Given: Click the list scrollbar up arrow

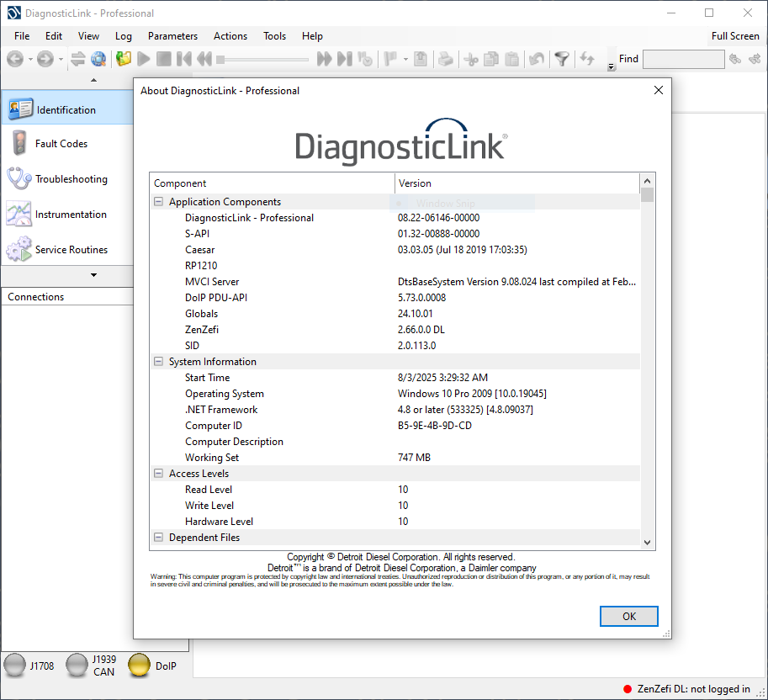Looking at the screenshot, I should [x=648, y=181].
